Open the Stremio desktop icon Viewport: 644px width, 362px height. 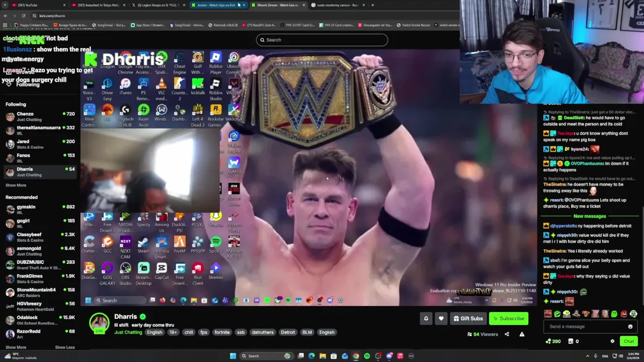point(216,271)
